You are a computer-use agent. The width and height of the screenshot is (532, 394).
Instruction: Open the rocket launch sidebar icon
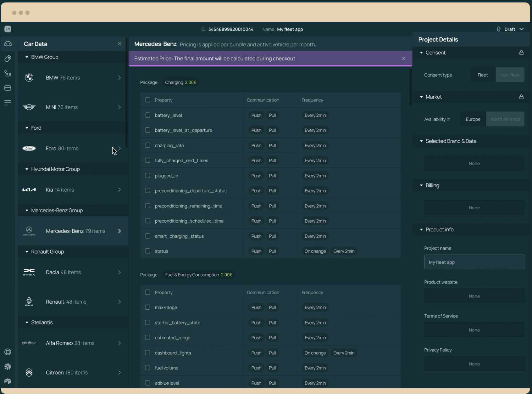(8, 59)
